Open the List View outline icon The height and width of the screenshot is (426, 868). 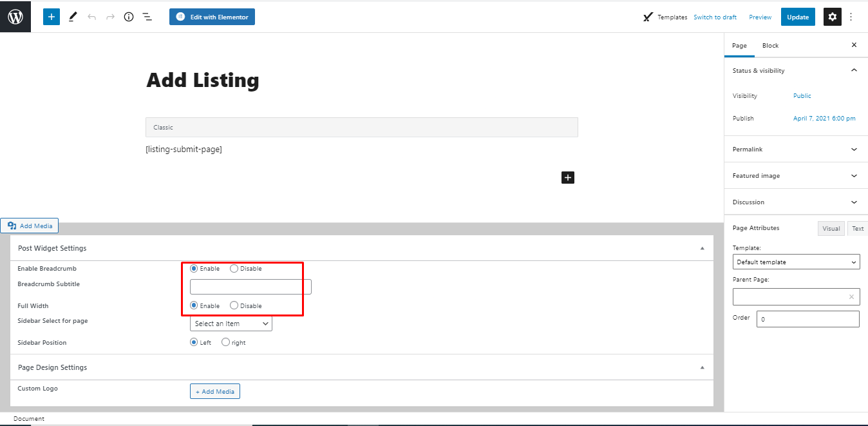[147, 16]
